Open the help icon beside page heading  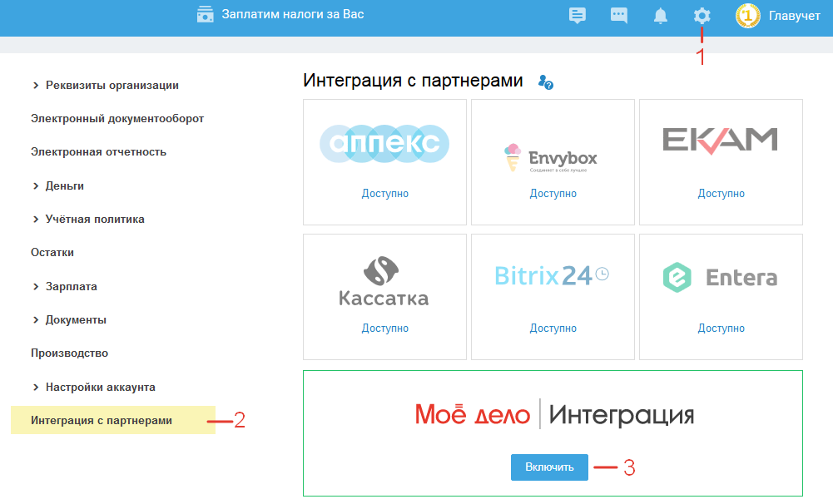pyautogui.click(x=546, y=82)
